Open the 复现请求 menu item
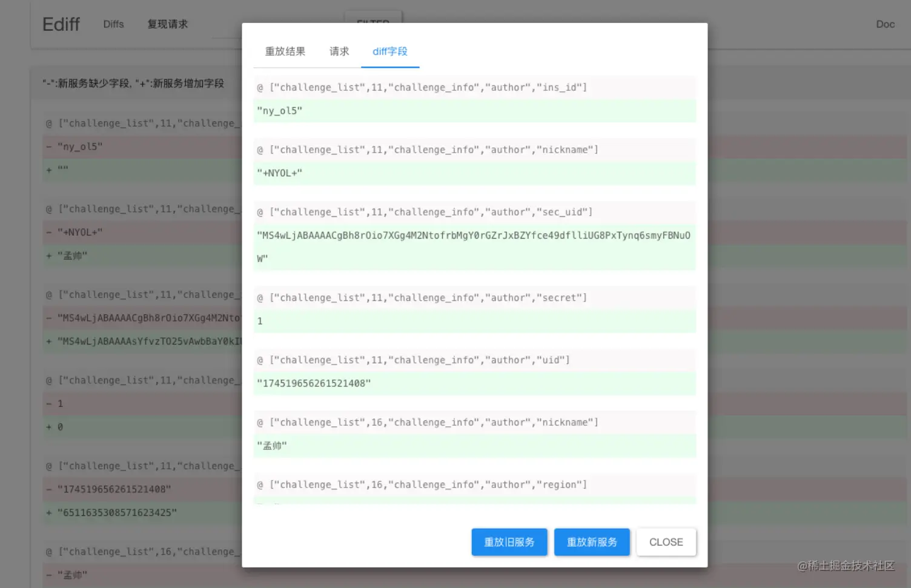The height and width of the screenshot is (588, 911). click(x=168, y=24)
